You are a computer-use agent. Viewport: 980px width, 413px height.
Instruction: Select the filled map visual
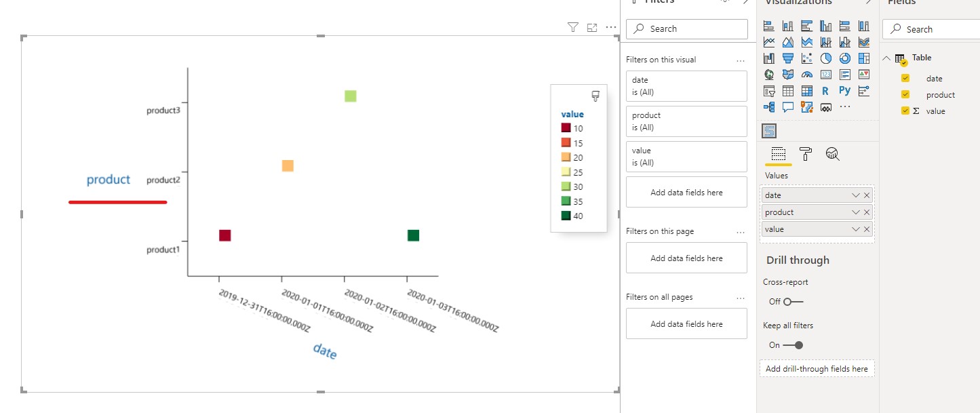788,75
